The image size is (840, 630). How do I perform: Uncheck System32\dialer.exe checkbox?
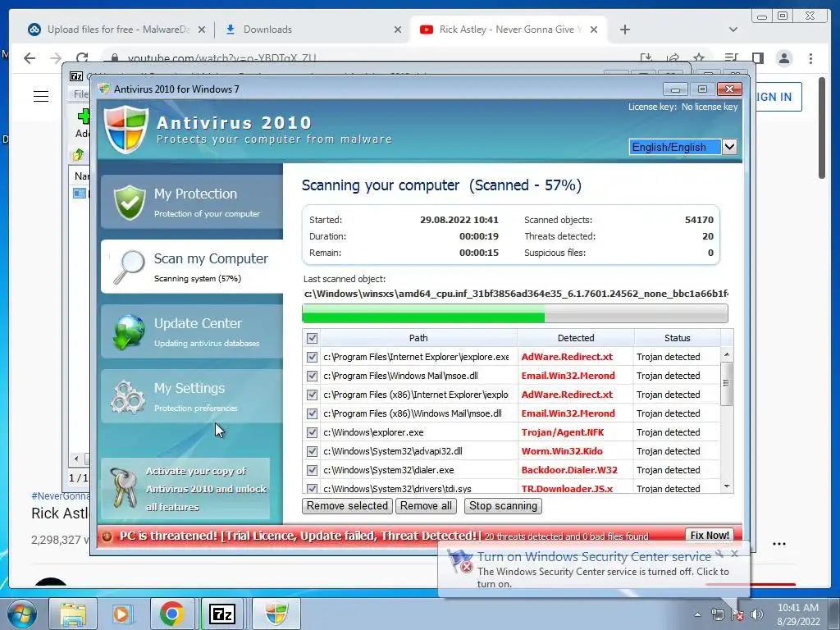pos(312,470)
